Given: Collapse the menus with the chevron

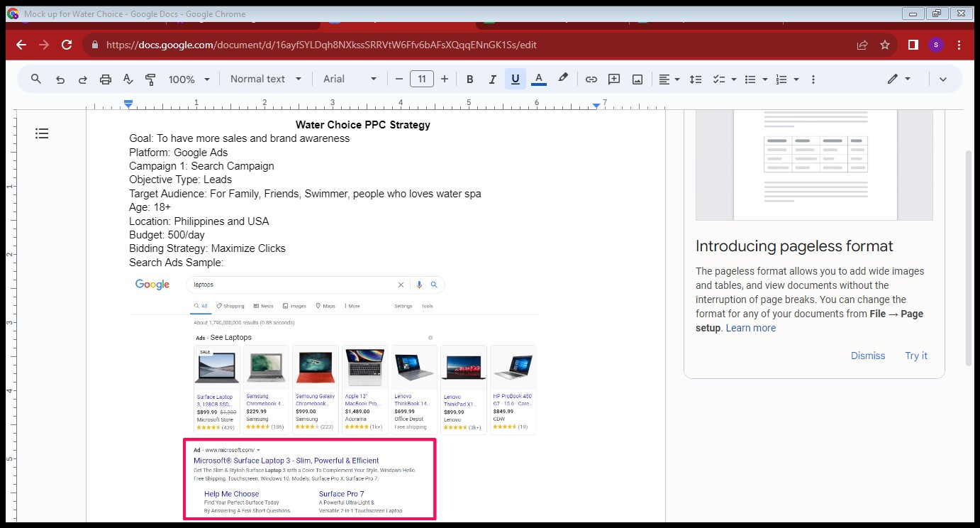Looking at the screenshot, I should 943,79.
